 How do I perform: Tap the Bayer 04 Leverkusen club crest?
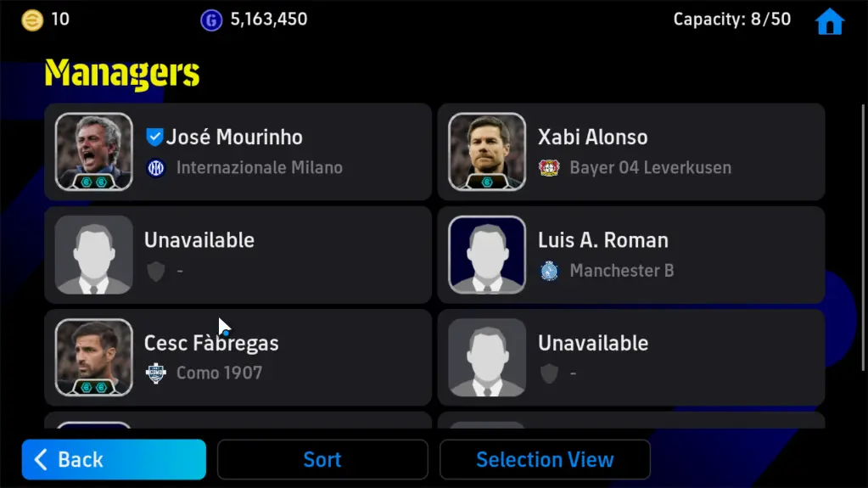click(x=549, y=167)
